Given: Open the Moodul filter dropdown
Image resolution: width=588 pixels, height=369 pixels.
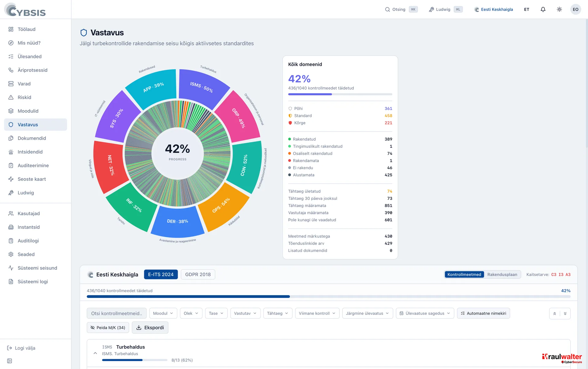Looking at the screenshot, I should coord(163,314).
